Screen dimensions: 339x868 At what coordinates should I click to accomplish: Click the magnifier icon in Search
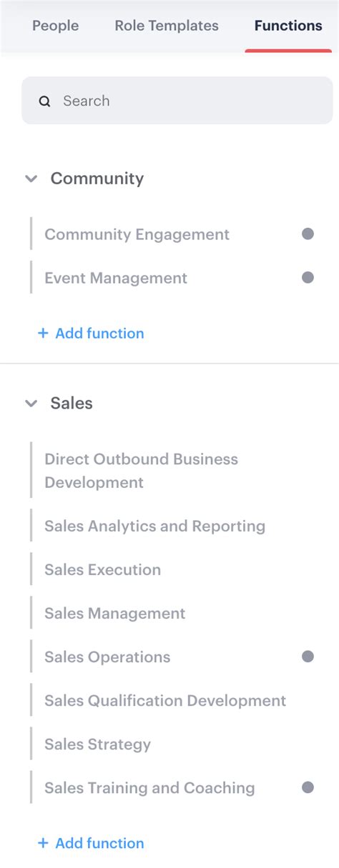(44, 101)
